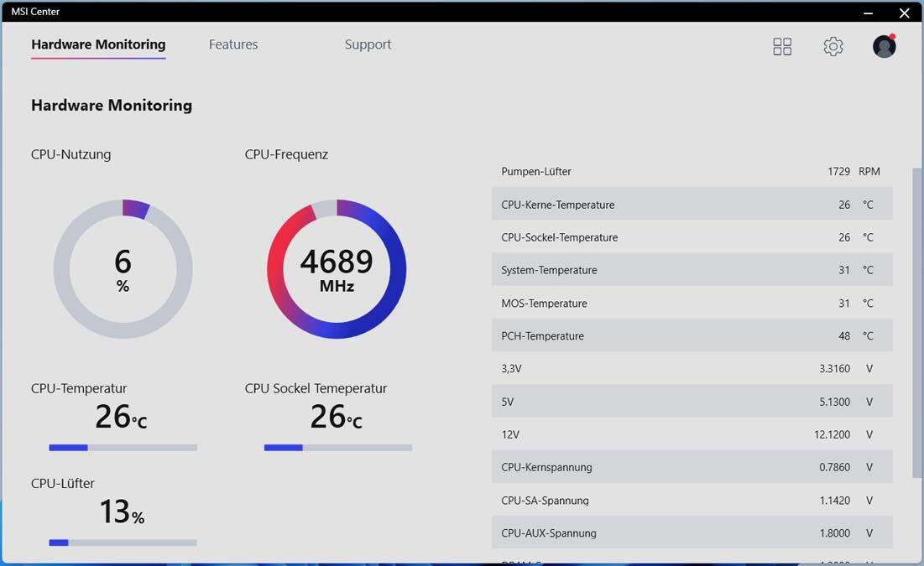Select the Pumpen-Lüfter RPM row
Viewport: 924px width, 566px height.
point(692,171)
